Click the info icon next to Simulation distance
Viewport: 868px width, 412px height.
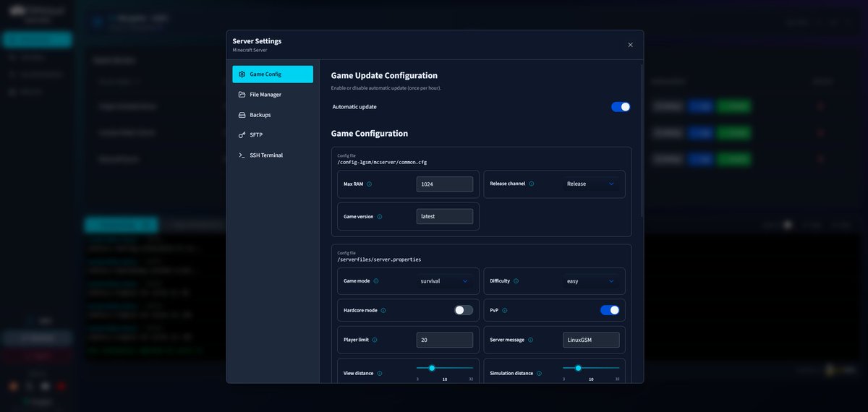tap(539, 374)
